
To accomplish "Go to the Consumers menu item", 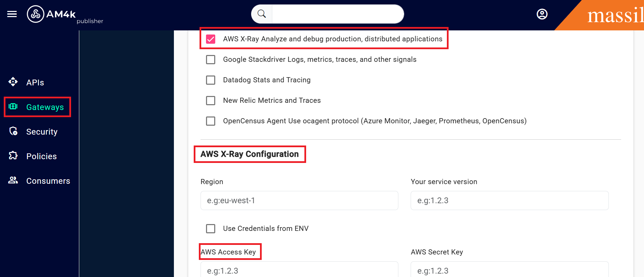I will (48, 181).
